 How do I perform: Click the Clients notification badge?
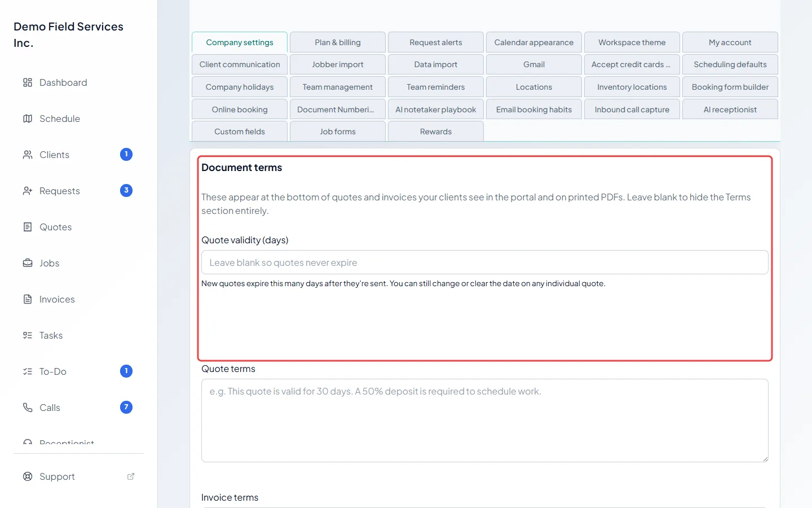[126, 154]
